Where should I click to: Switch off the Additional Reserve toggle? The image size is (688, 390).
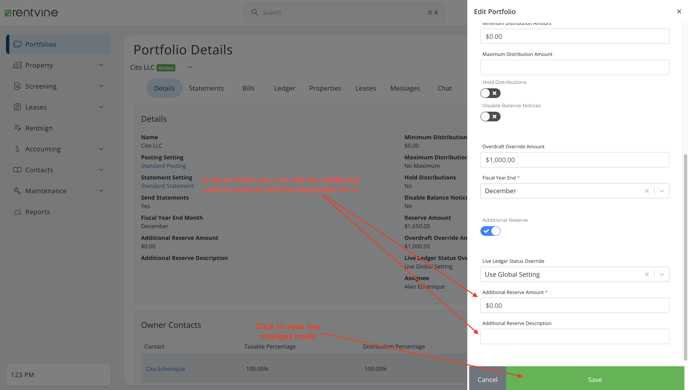point(490,231)
